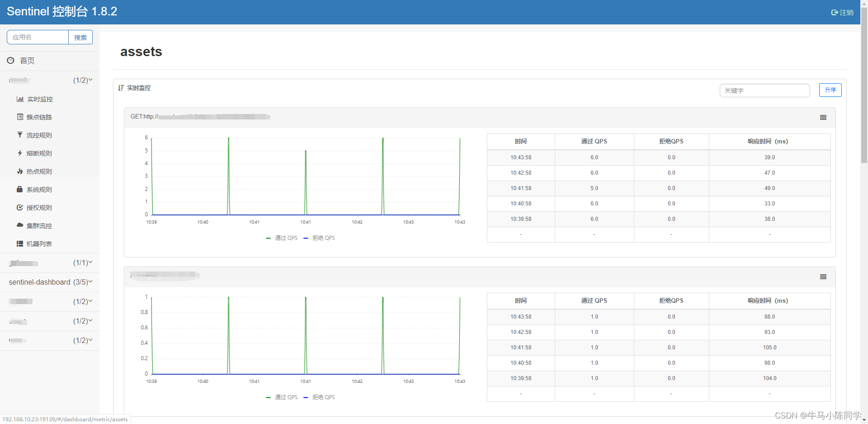Image resolution: width=868 pixels, height=424 pixels.
Task: Click the scrollbar down arrow at bottom right
Action: pos(864,420)
